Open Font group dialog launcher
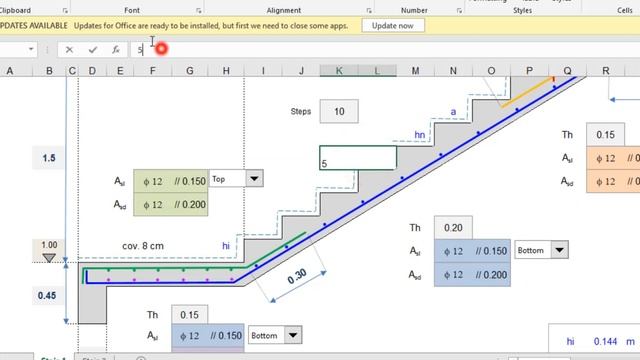The image size is (640, 360). point(199,11)
